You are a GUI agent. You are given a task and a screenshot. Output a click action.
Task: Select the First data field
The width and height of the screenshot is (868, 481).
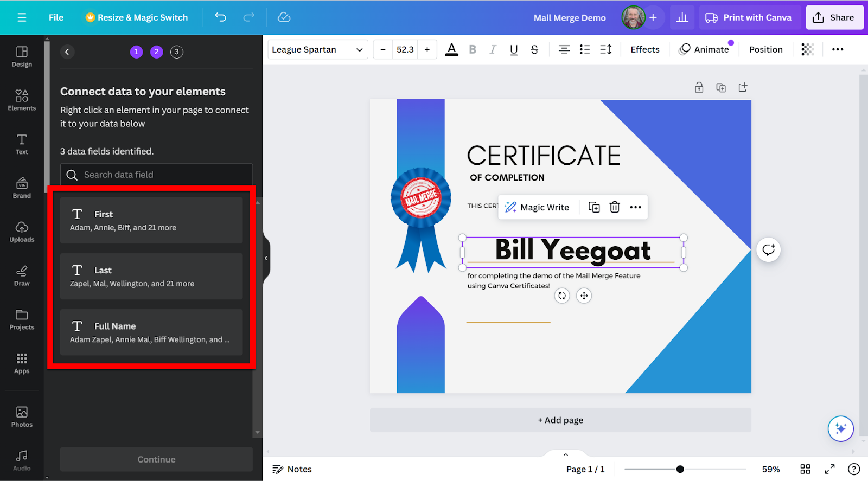151,220
